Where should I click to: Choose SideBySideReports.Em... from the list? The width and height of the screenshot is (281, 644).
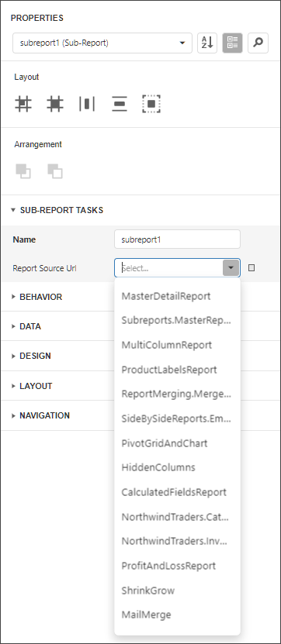[177, 419]
